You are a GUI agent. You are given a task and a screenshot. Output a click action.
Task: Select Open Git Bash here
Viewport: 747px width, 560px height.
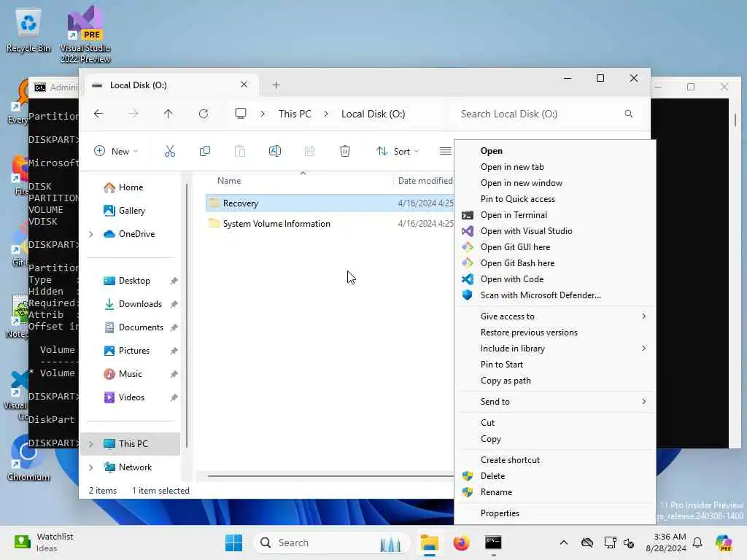(555, 263)
